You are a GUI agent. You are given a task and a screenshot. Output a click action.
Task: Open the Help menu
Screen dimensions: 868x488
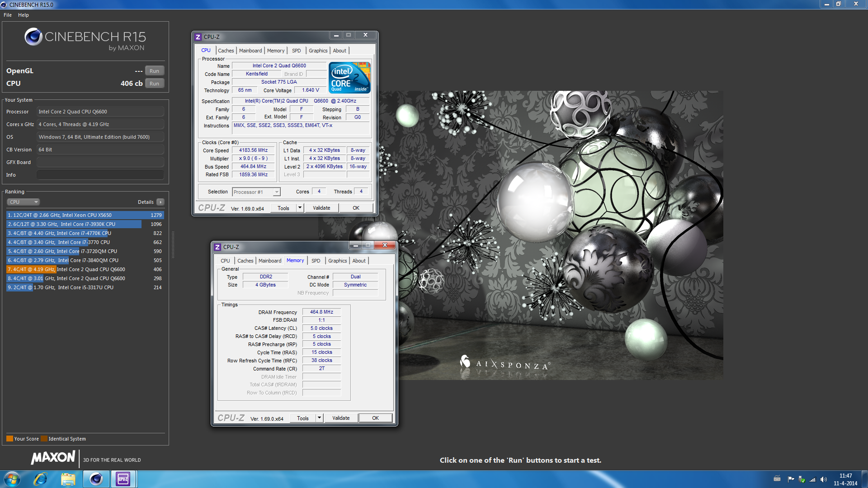click(24, 15)
